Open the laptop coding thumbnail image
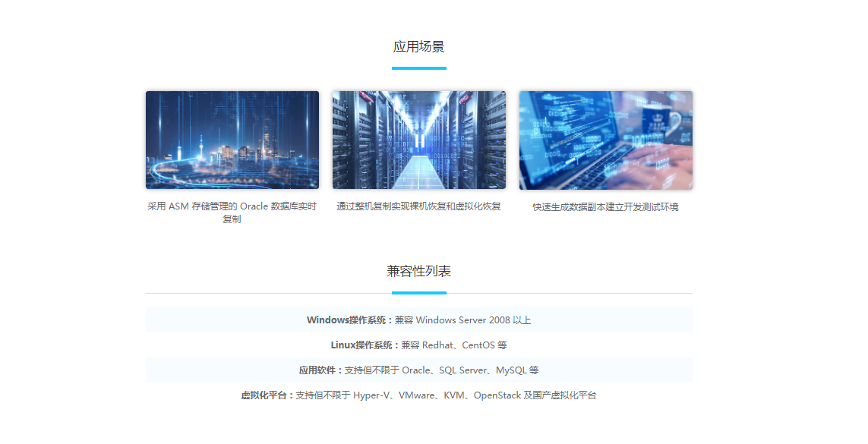 point(605,140)
